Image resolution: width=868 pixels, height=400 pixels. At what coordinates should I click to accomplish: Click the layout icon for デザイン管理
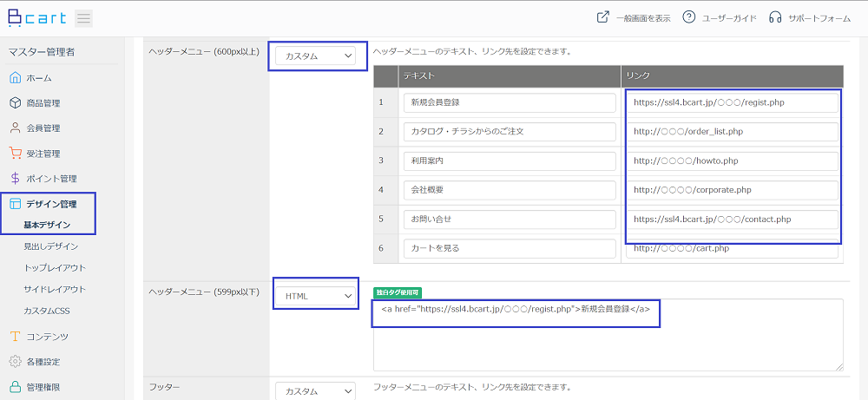click(16, 204)
